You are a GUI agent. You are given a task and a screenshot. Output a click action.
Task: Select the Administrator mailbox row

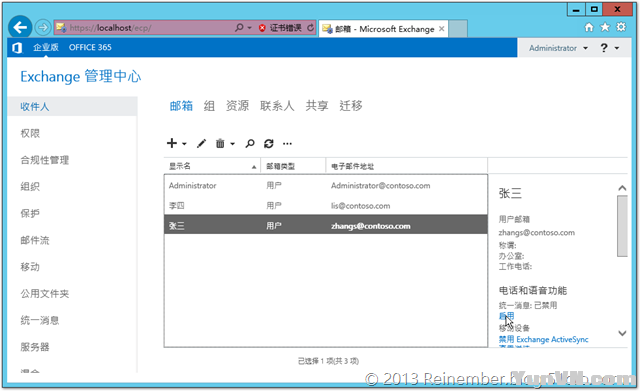[x=326, y=186]
